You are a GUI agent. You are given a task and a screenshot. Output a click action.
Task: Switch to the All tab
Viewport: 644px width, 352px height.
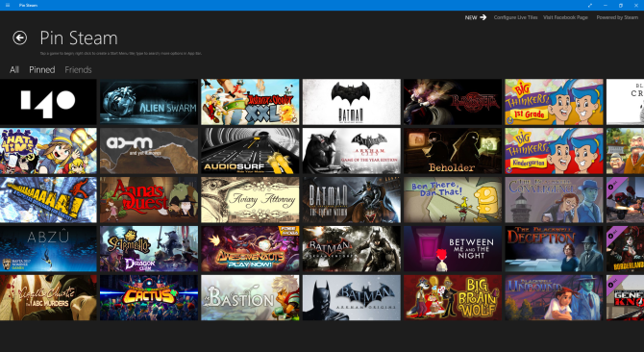14,70
